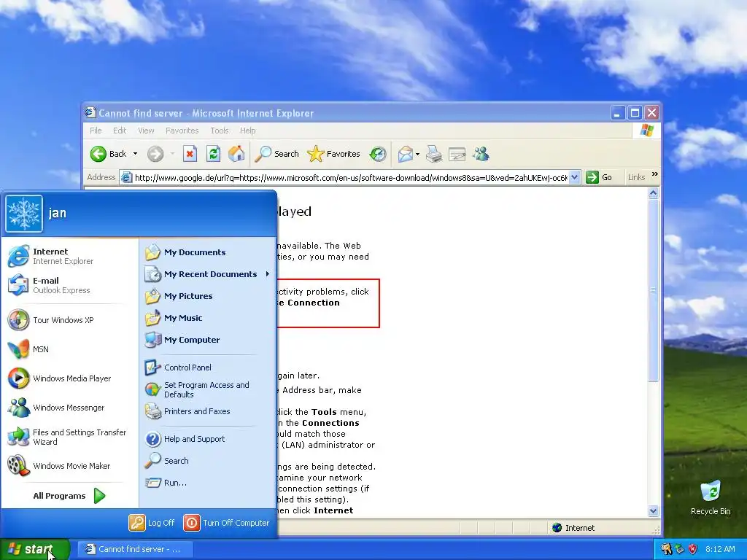
Task: Click the IE Back arrow button
Action: [108, 154]
